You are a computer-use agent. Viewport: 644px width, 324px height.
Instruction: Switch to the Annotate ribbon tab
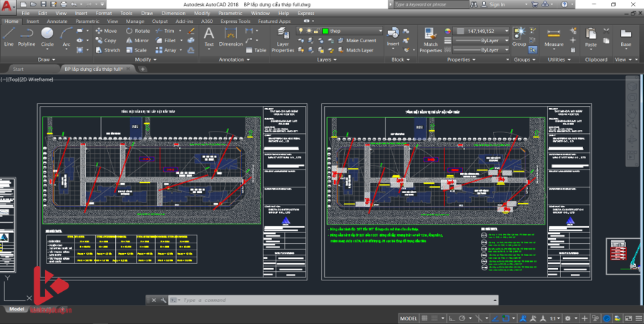point(57,21)
